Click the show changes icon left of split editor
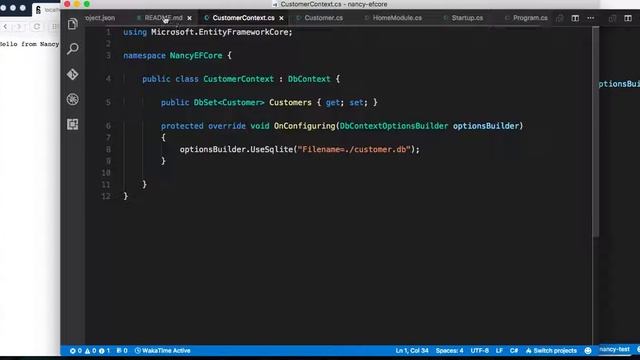Screen dimensions: 640x360 click(x=560, y=18)
